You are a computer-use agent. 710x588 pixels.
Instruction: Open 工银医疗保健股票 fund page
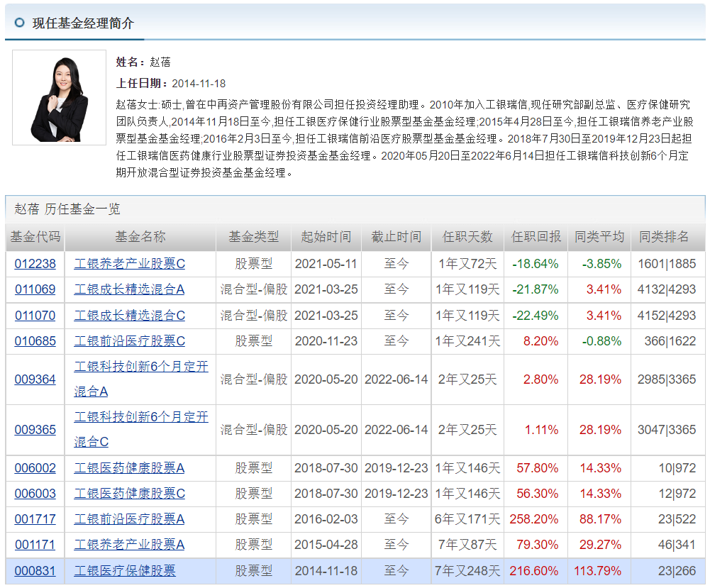[124, 571]
